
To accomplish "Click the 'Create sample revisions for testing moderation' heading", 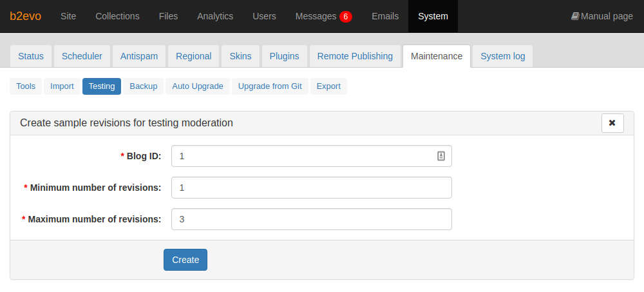I will (x=126, y=123).
